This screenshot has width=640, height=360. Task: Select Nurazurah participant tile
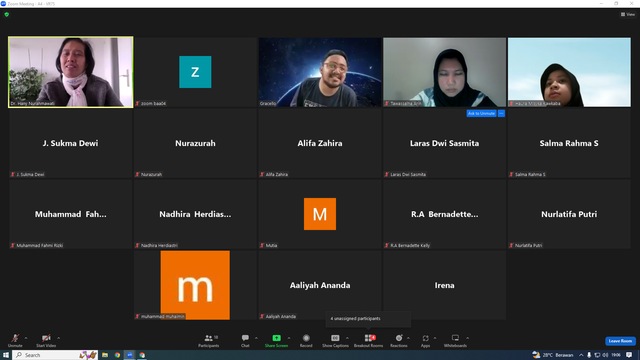195,143
